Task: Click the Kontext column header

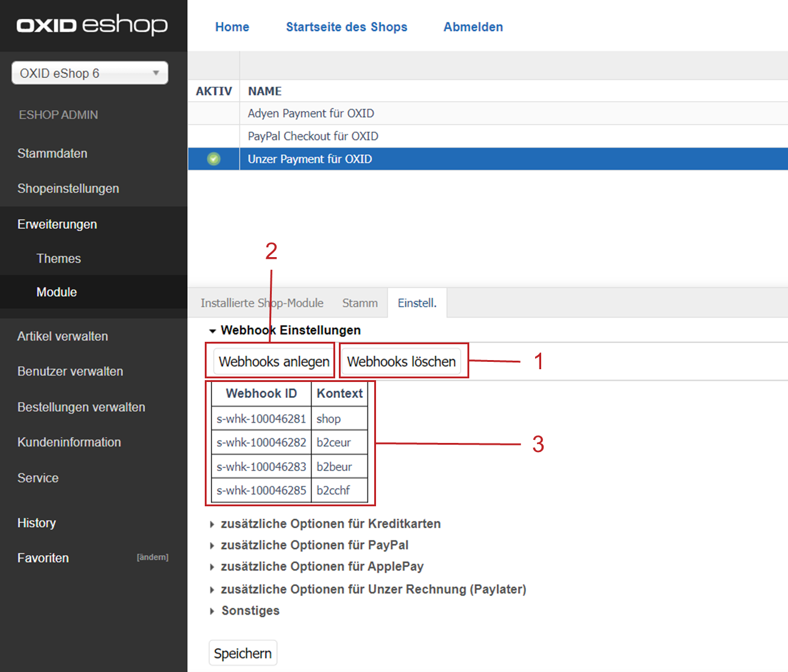Action: [x=339, y=394]
